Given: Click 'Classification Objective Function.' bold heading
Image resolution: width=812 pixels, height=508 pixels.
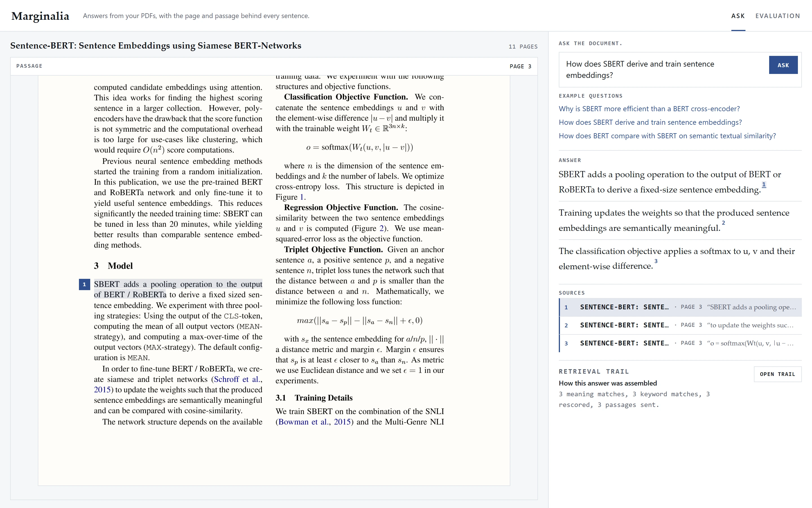Looking at the screenshot, I should [346, 97].
